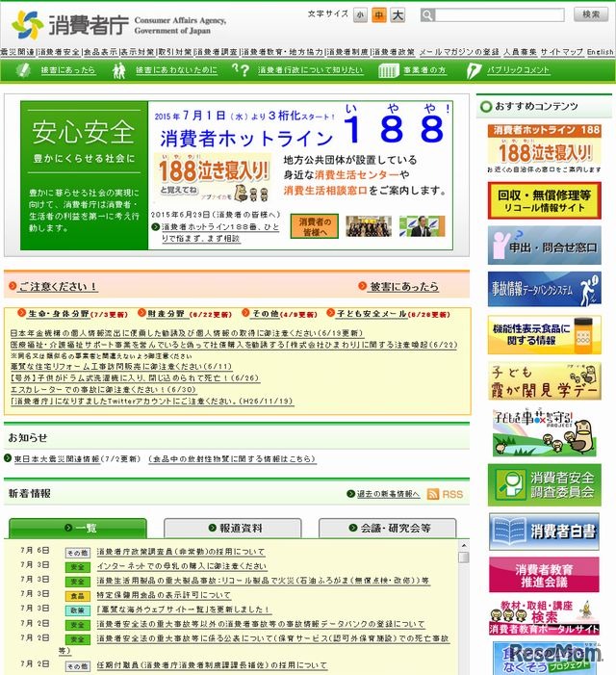
Task: Open 消費者行政について知りたい link
Action: (310, 70)
